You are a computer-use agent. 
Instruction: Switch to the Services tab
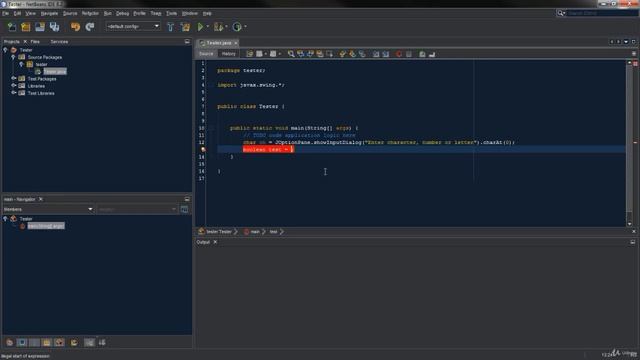[59, 42]
